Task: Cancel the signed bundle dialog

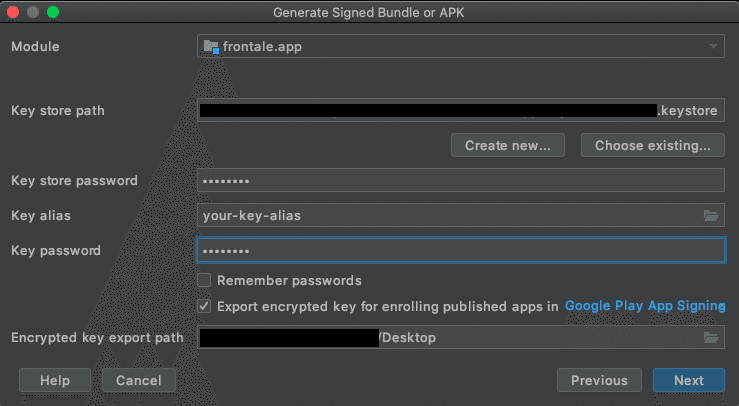Action: point(139,380)
